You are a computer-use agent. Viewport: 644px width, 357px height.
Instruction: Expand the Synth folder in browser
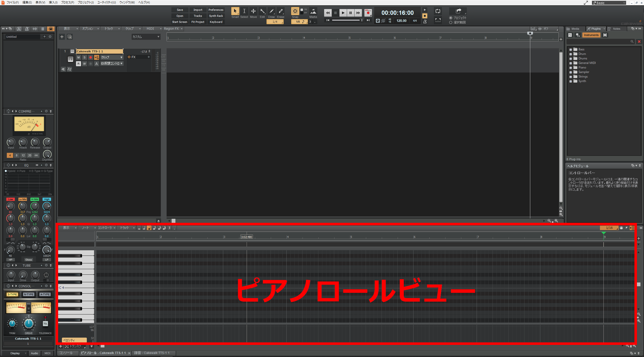coord(571,81)
